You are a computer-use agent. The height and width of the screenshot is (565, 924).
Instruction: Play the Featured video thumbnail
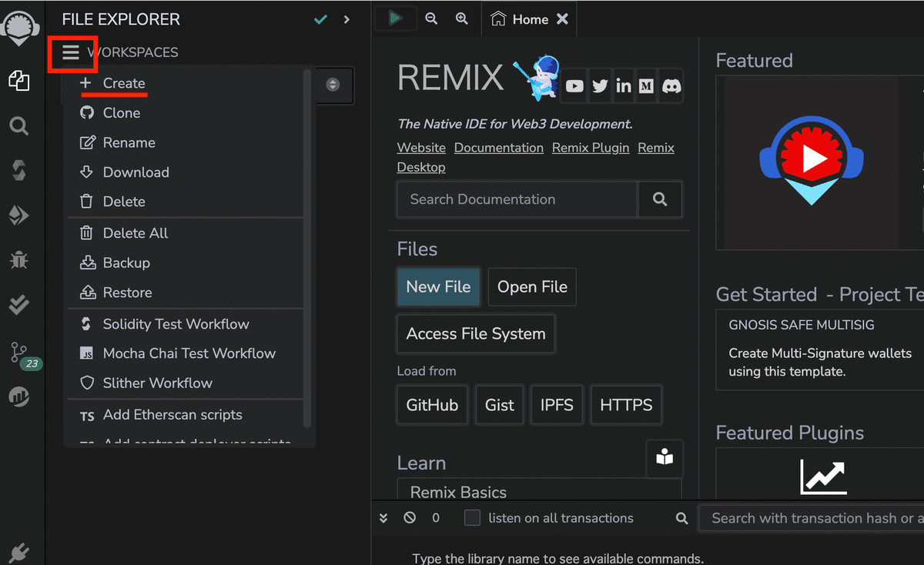tap(810, 160)
